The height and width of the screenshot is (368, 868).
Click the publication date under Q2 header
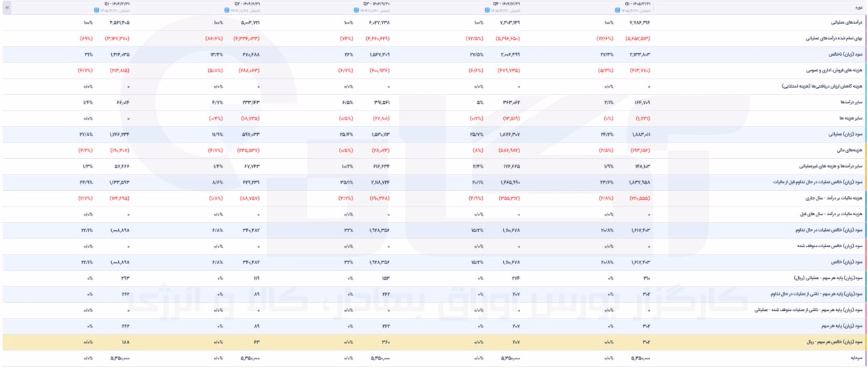(243, 11)
